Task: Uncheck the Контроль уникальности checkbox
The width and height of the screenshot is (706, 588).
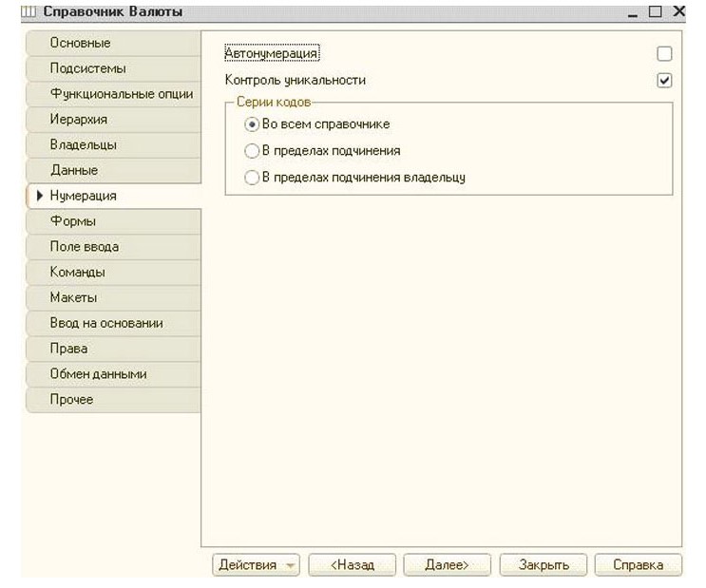Action: pyautogui.click(x=664, y=81)
